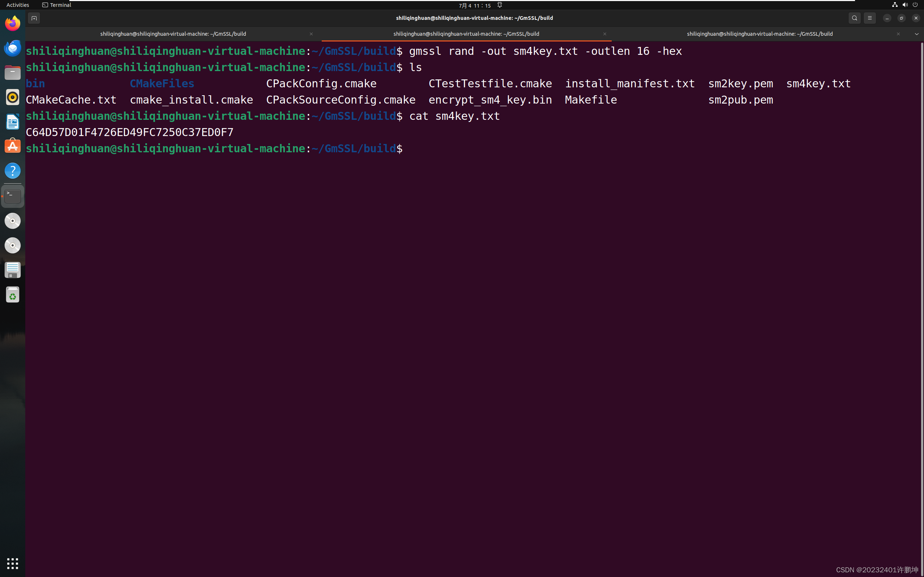Click the cat sm4key.txt command
924x577 pixels.
pyautogui.click(x=454, y=116)
